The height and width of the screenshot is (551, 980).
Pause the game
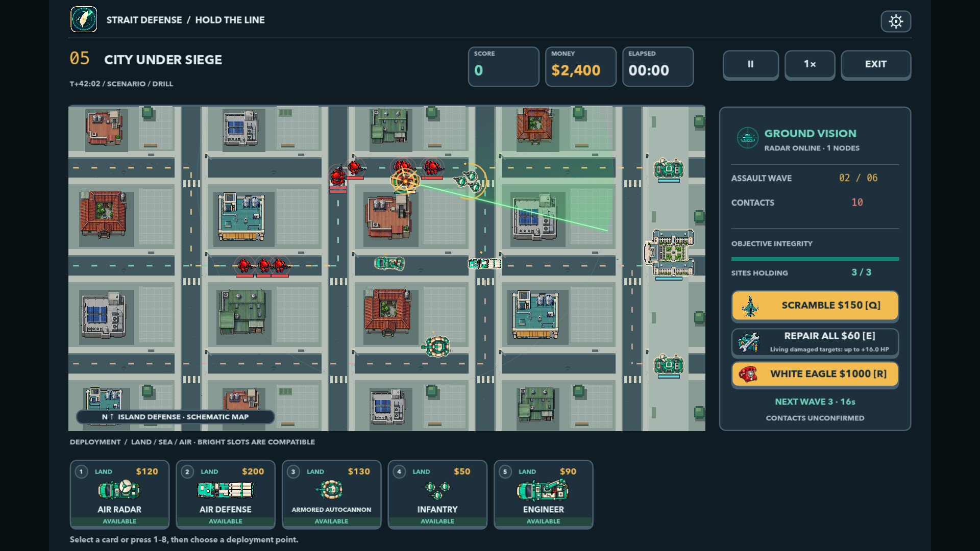750,64
